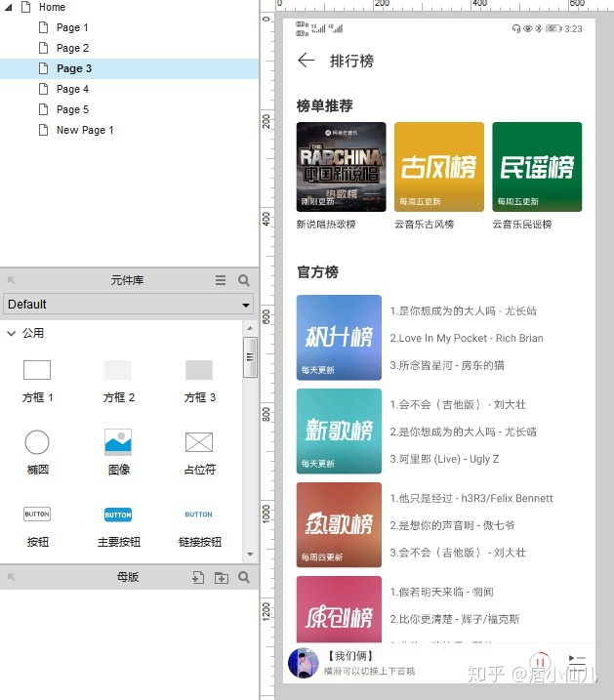Open the 新歌榜 cover image
This screenshot has width=614, height=700.
[339, 432]
